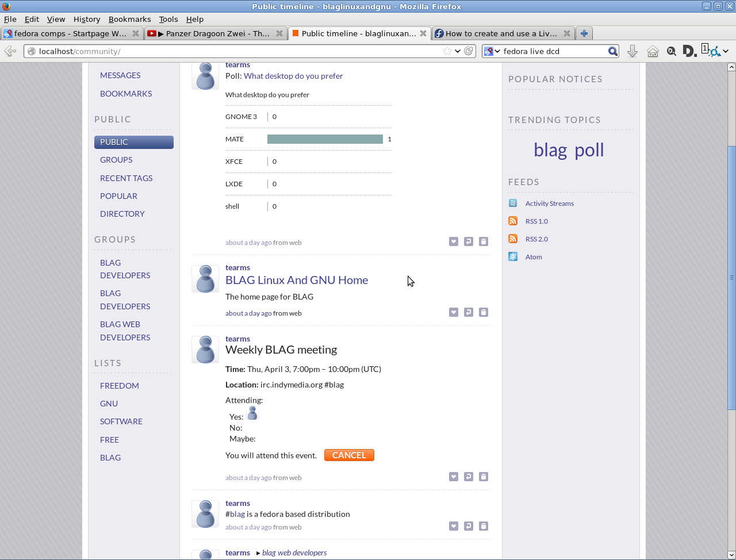This screenshot has height=560, width=736.
Task: Open MESSAGES in the sidebar
Action: [120, 75]
